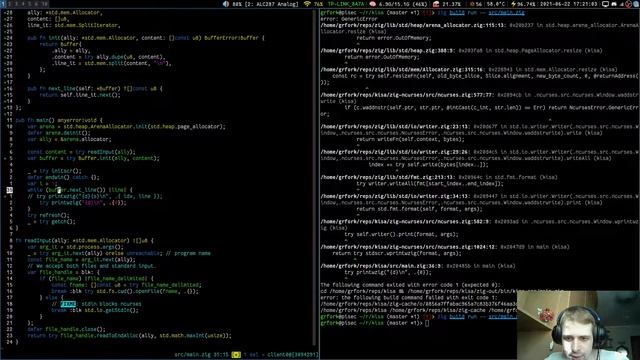Click the ncurses.zig:1024:12 stack trace path

[409, 247]
